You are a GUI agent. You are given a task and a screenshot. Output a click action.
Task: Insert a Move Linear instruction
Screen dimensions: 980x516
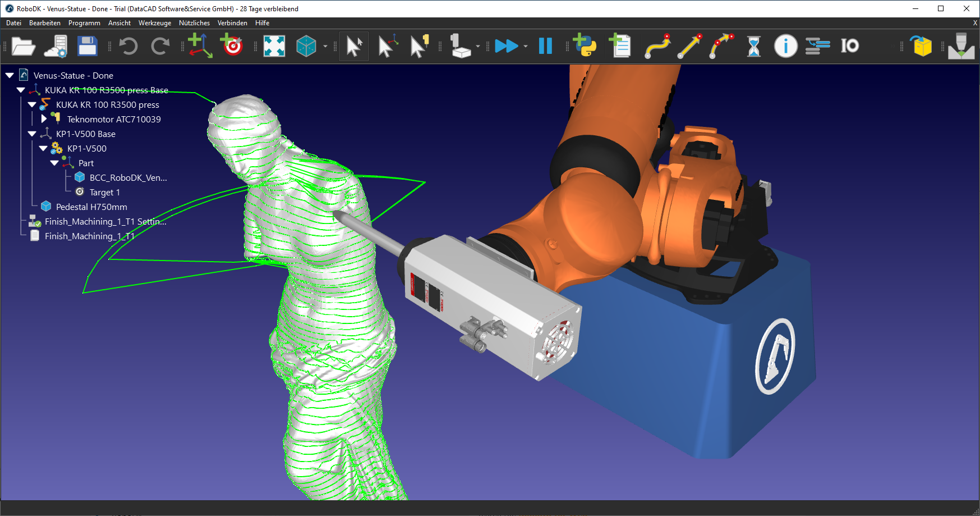[689, 46]
